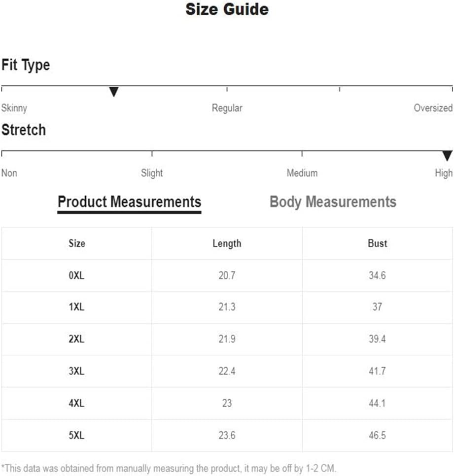
Task: Click the Slight label on Stretch scale
Action: click(x=152, y=173)
